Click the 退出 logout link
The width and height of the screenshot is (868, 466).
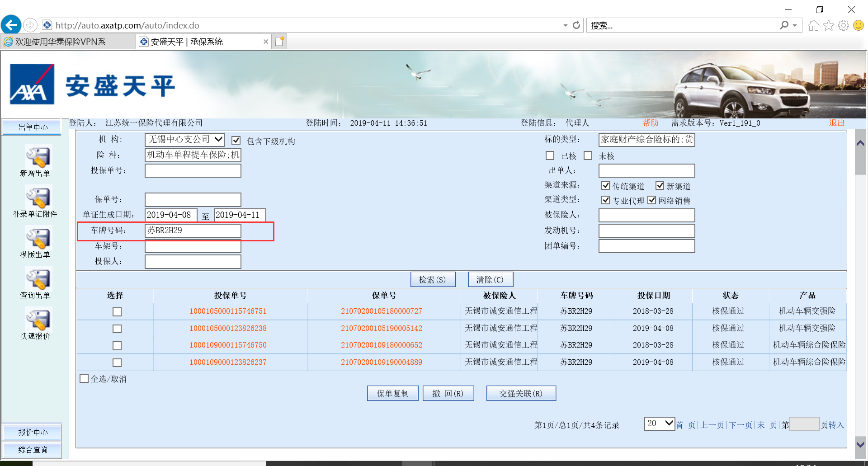[836, 123]
